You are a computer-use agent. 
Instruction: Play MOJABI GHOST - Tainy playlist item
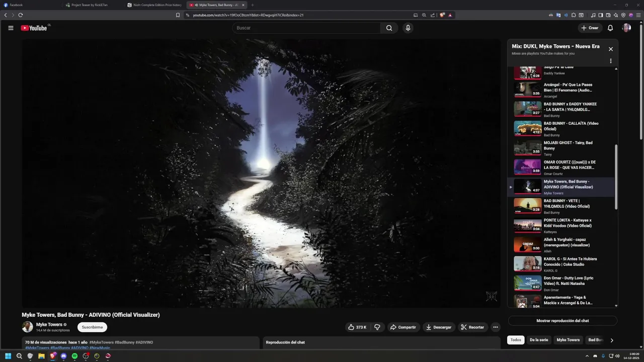point(561,148)
